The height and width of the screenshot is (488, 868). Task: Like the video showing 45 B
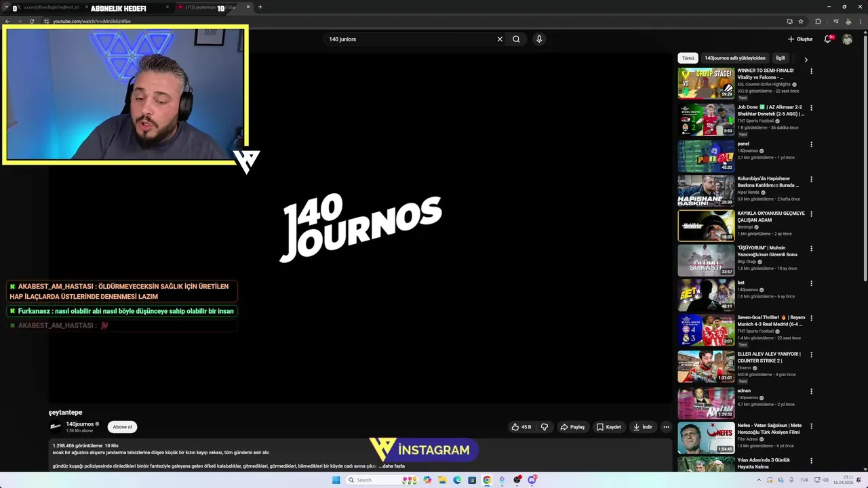tap(521, 427)
